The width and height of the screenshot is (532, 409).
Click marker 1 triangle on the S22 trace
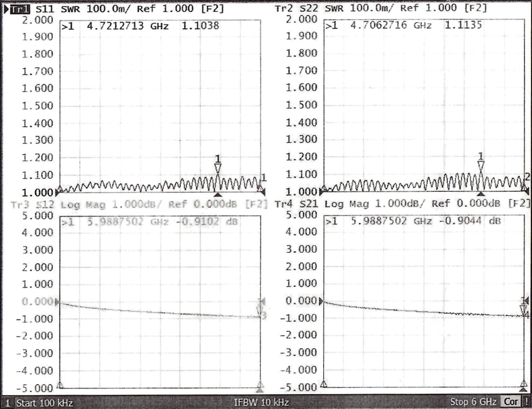[481, 166]
